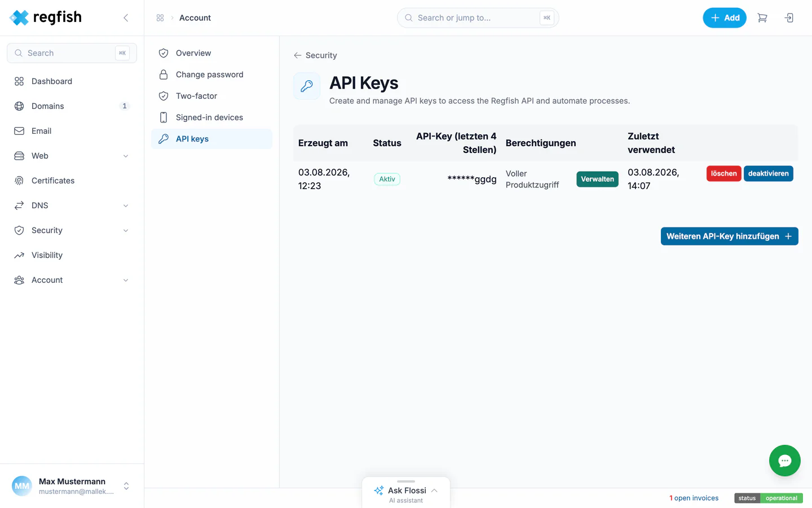Delete the API key with löschen
Screen dimensions: 812x508
[x=723, y=173]
